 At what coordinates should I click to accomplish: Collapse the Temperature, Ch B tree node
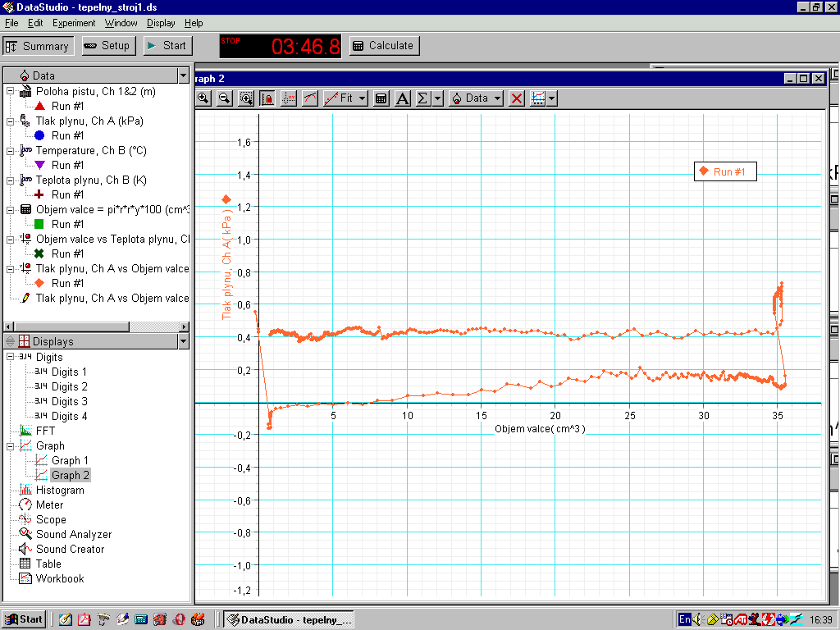pyautogui.click(x=11, y=151)
